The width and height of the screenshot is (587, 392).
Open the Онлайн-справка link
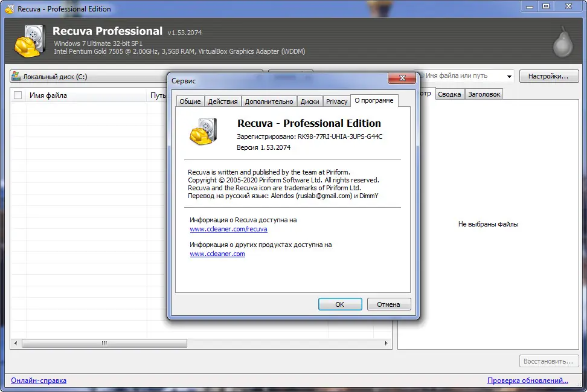tap(39, 381)
